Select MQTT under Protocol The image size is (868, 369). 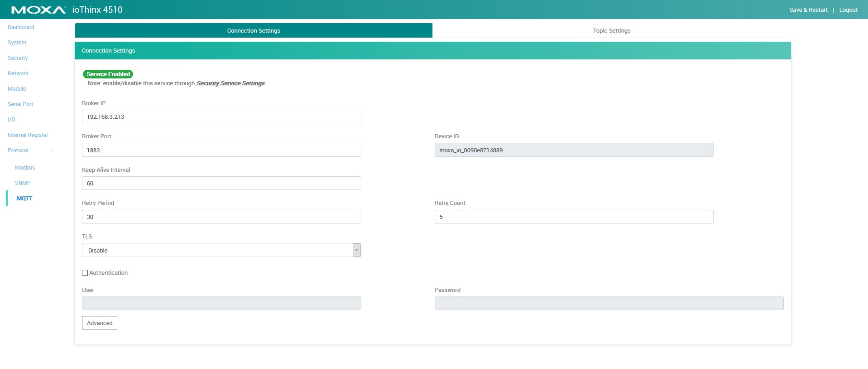(24, 199)
